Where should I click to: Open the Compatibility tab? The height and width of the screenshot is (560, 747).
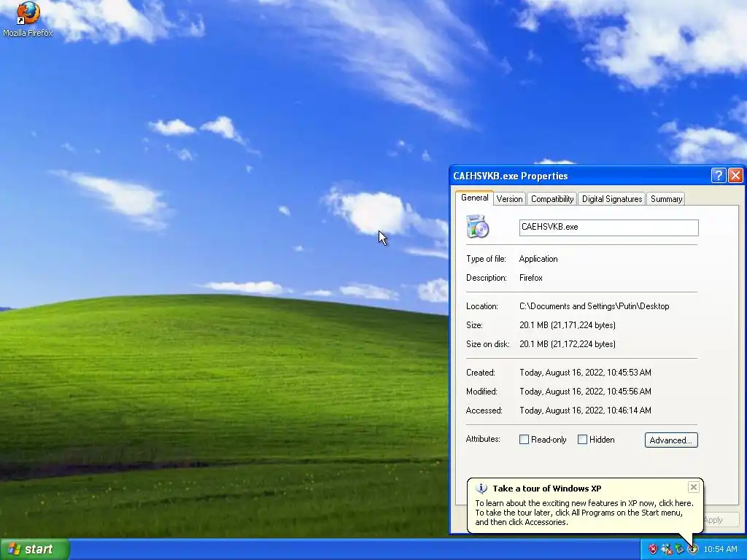tap(552, 199)
